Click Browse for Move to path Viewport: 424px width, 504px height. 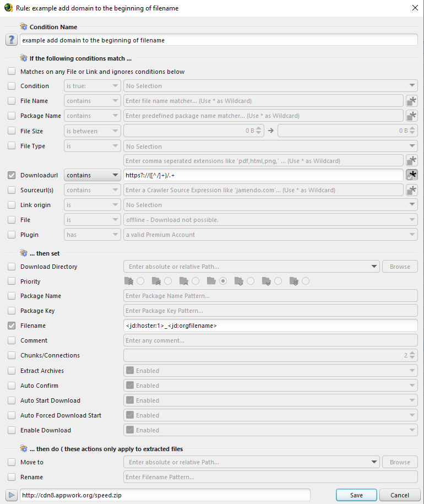[400, 462]
